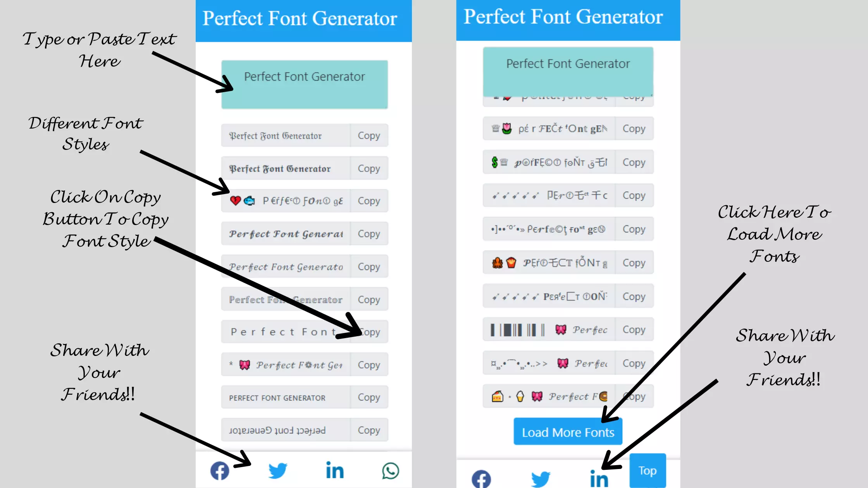Copy the bold blackletter font row

tap(369, 168)
